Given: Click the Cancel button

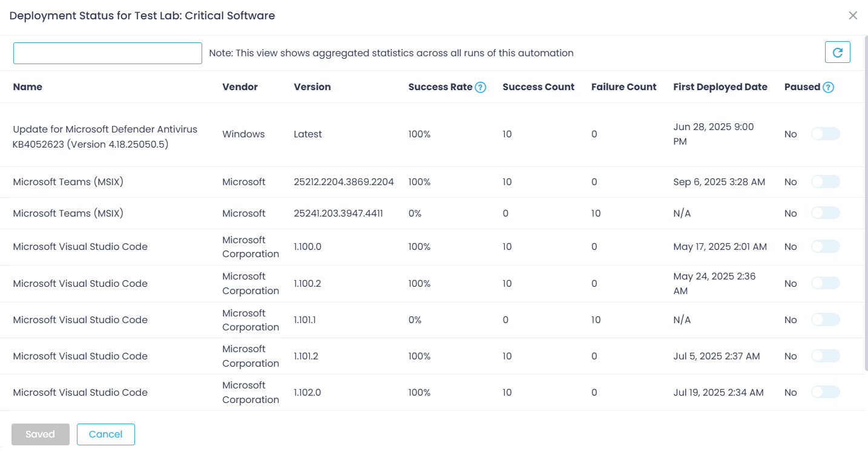Looking at the screenshot, I should [x=105, y=434].
